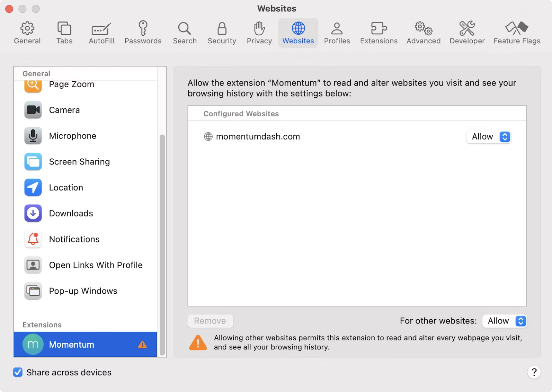
Task: Open the Search magnifier icon
Action: click(185, 28)
